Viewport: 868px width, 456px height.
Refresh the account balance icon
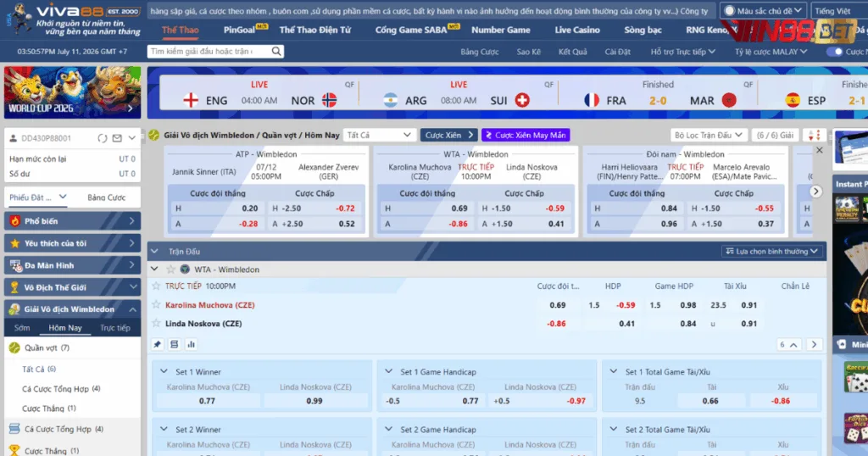point(103,138)
